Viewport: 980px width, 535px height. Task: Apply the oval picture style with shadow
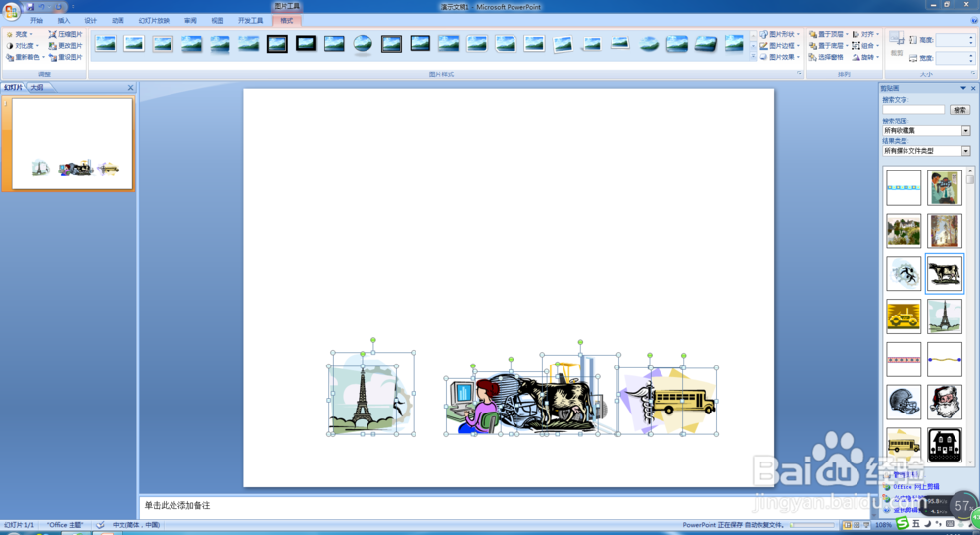[x=363, y=44]
